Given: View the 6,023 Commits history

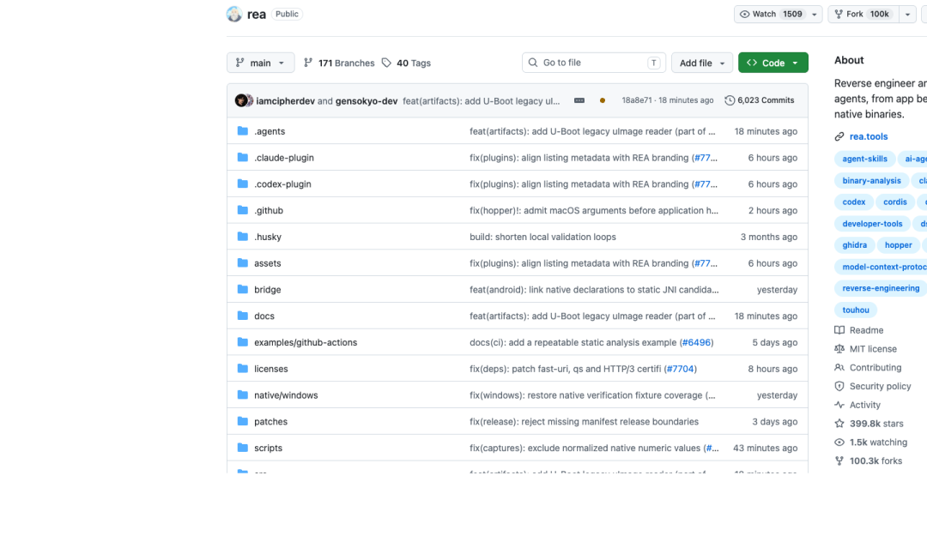Looking at the screenshot, I should click(x=760, y=100).
